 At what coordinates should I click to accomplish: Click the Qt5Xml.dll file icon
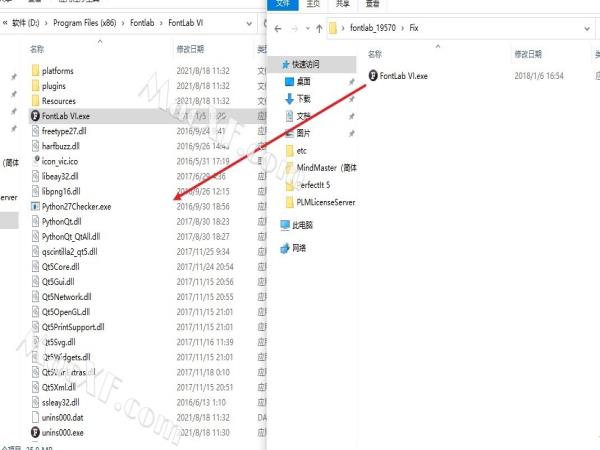(x=36, y=387)
